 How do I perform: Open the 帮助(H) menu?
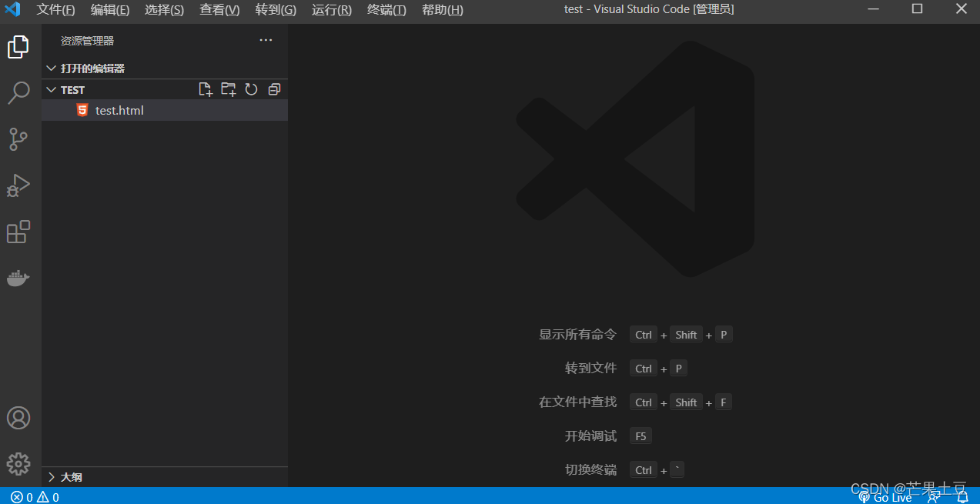click(x=443, y=9)
